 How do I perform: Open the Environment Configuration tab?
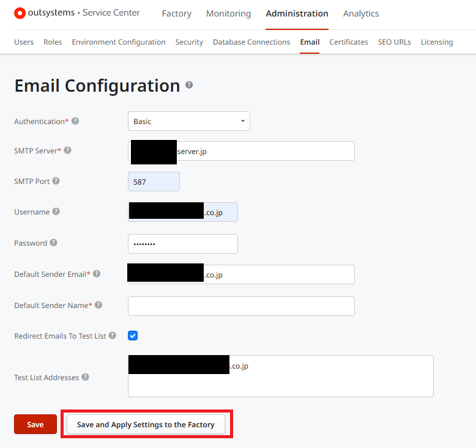pyautogui.click(x=119, y=42)
